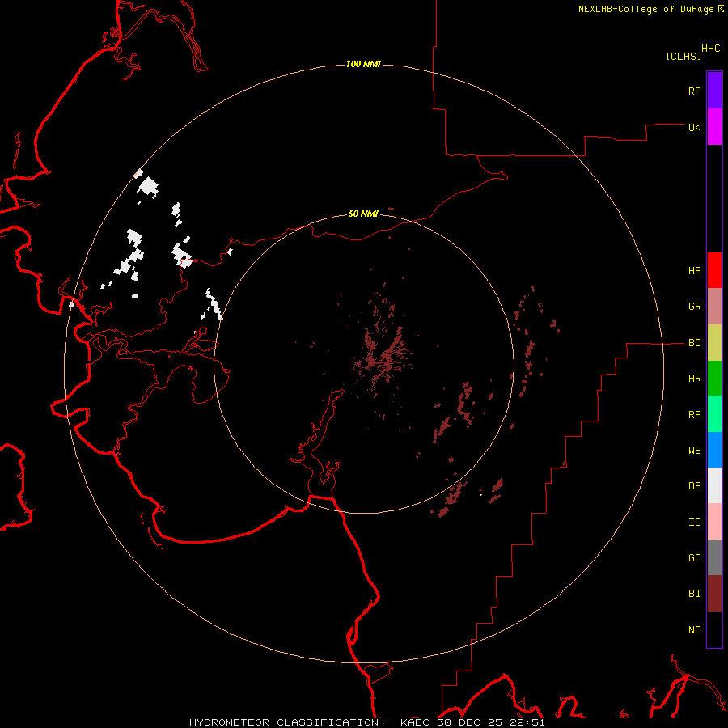This screenshot has height=728, width=728.
Task: Click the IC light pink legend swatch
Action: coord(714,522)
